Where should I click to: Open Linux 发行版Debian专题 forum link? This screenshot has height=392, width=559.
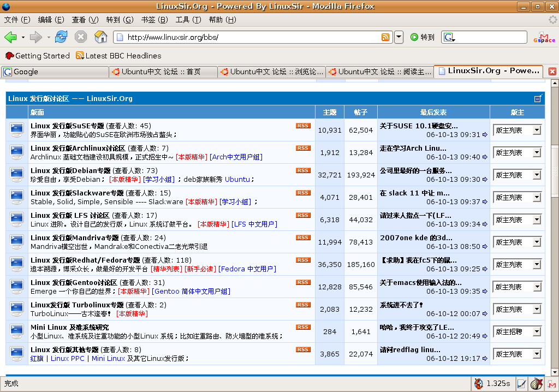(70, 170)
